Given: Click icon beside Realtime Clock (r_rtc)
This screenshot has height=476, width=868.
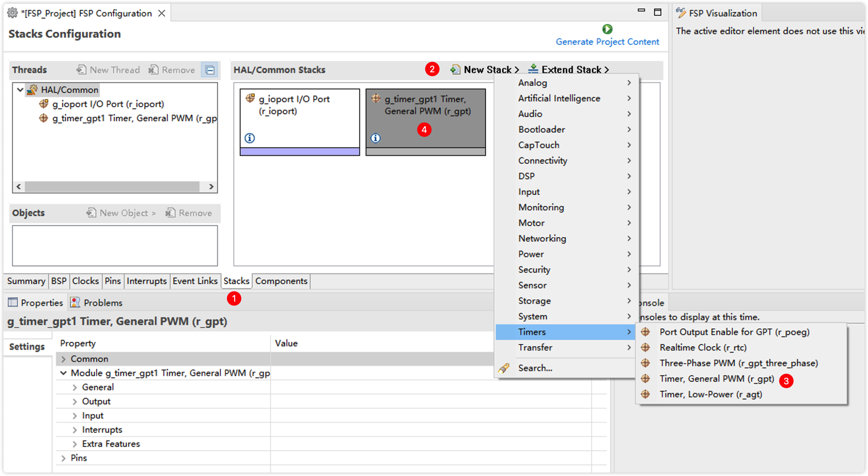Looking at the screenshot, I should (645, 347).
